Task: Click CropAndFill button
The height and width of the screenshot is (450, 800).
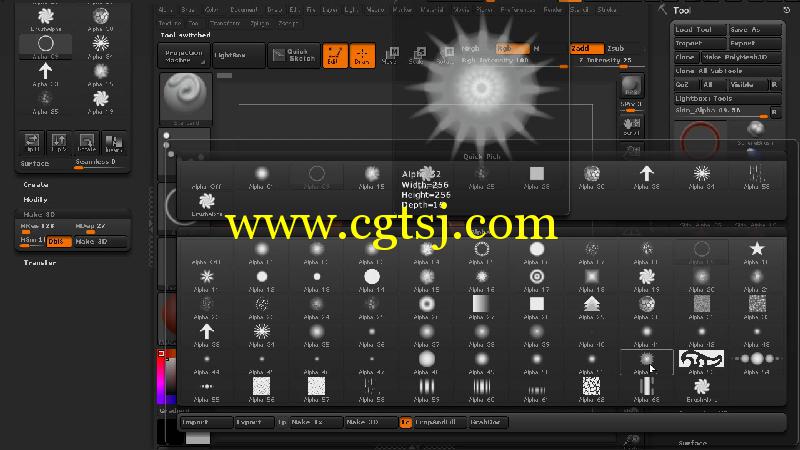Action: tap(439, 422)
